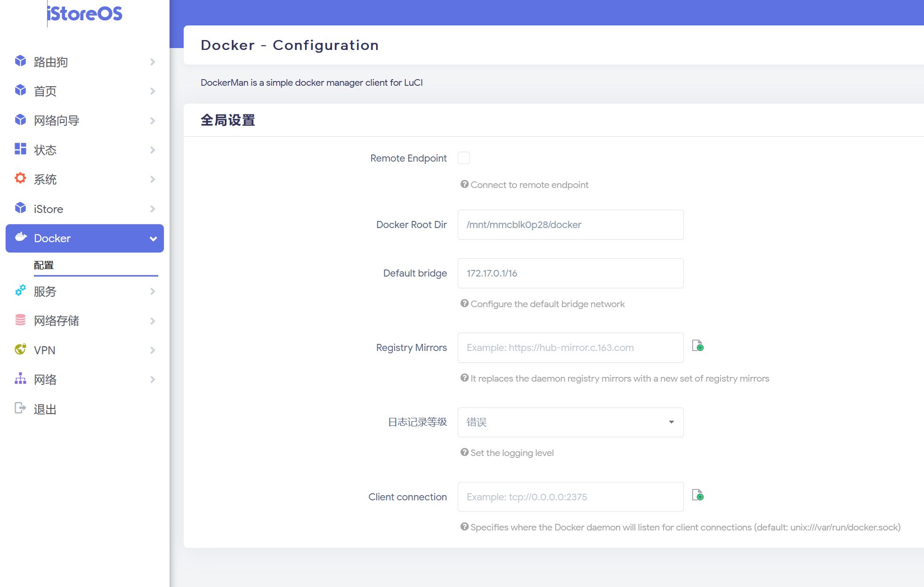The height and width of the screenshot is (587, 924).
Task: Click help icon beside Connect to remote endpoint
Action: [464, 184]
